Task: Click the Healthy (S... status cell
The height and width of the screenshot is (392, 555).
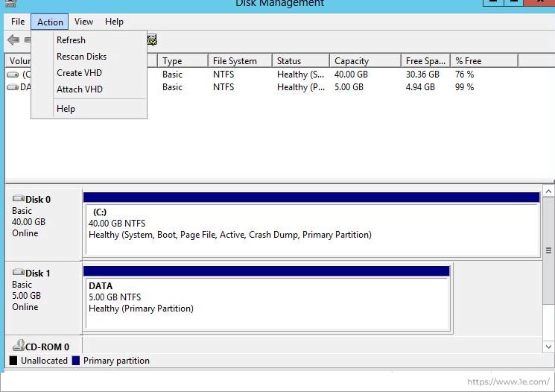Action: (300, 75)
